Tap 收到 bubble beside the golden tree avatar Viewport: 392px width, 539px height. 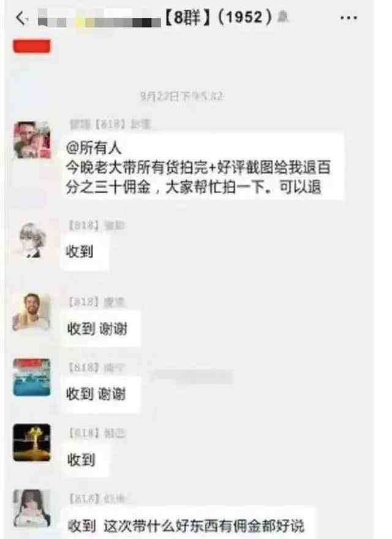(85, 460)
